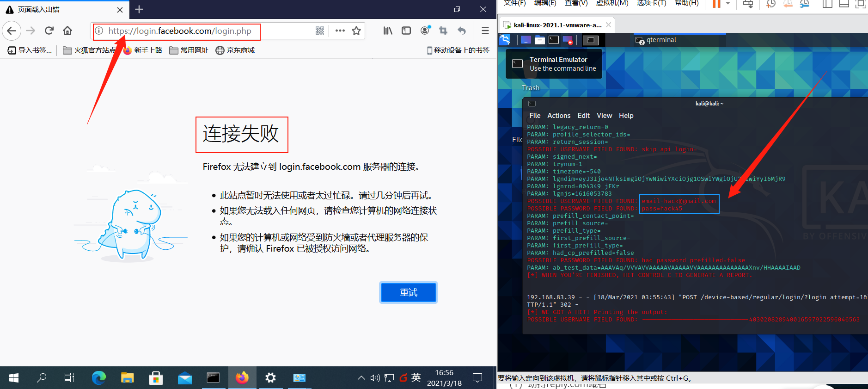Open the Firefox account icon

[x=425, y=31]
